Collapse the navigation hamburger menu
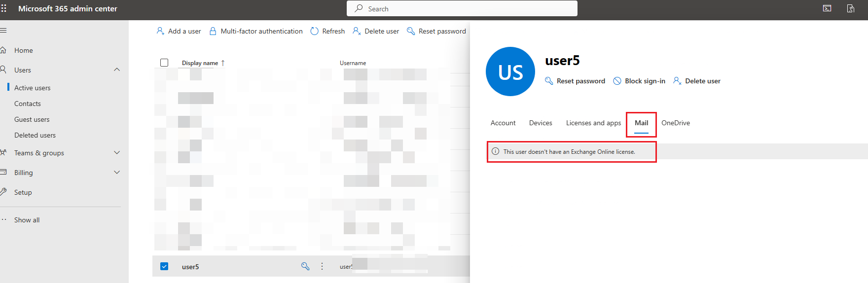 pyautogui.click(x=3, y=31)
